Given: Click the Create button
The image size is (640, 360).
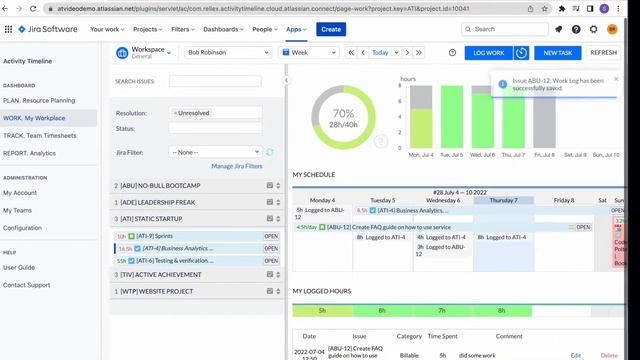Looking at the screenshot, I should pos(331,29).
